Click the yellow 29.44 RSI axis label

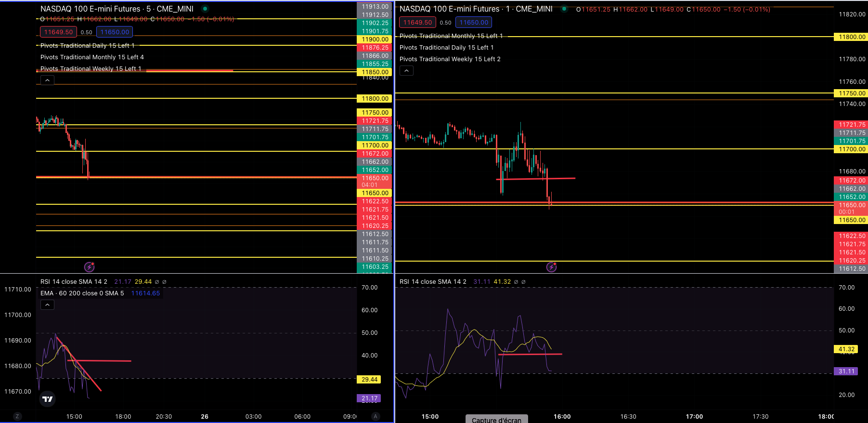tap(369, 380)
